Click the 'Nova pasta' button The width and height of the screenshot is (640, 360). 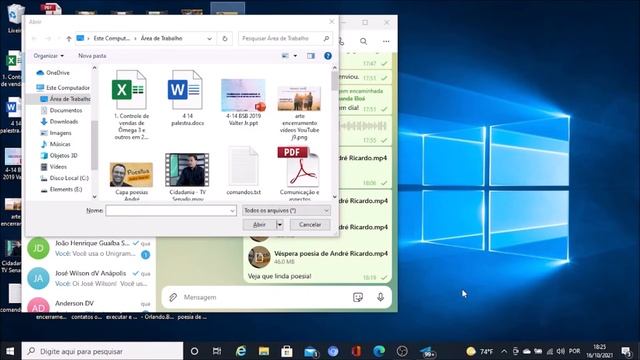click(92, 56)
